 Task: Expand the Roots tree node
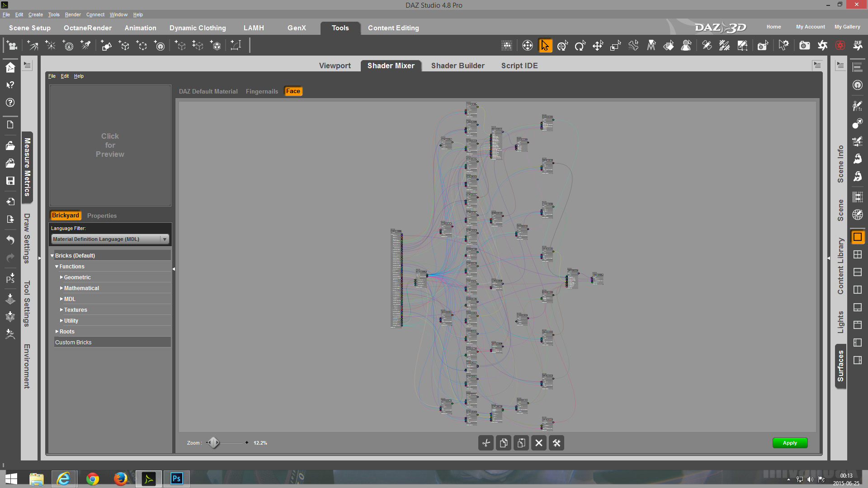point(57,332)
